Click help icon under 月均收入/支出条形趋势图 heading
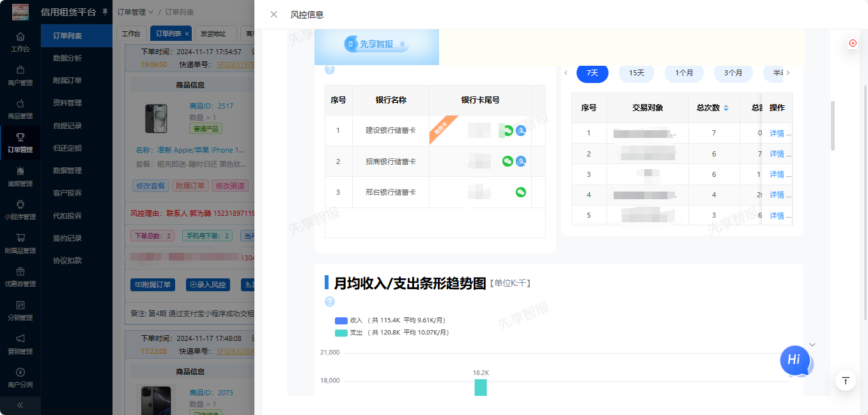868x415 pixels. tap(330, 301)
